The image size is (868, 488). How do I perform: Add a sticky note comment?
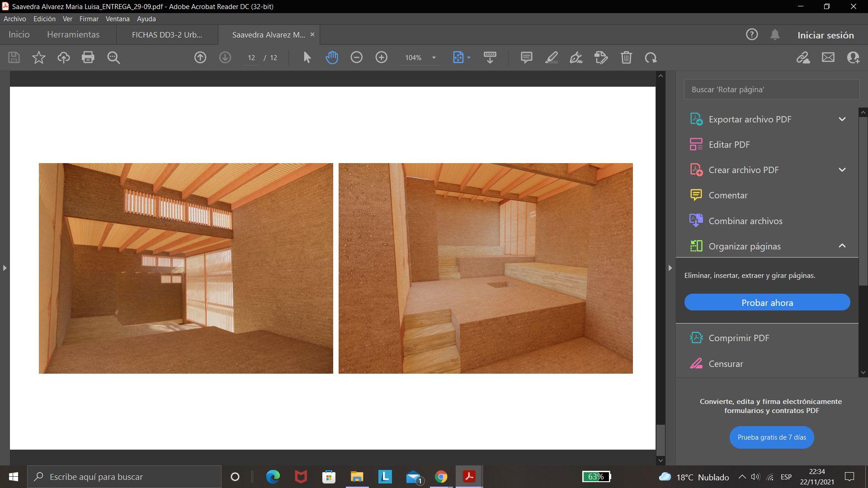click(x=526, y=57)
